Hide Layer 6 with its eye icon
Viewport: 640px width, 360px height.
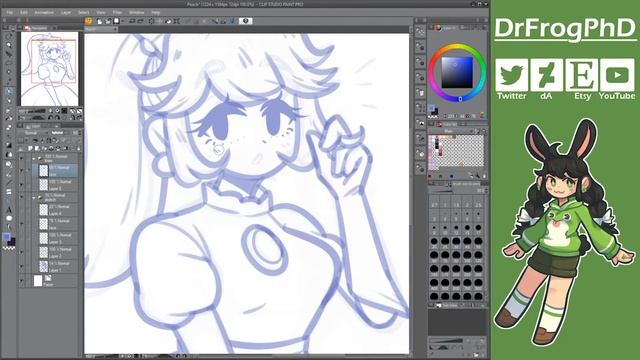click(x=22, y=185)
